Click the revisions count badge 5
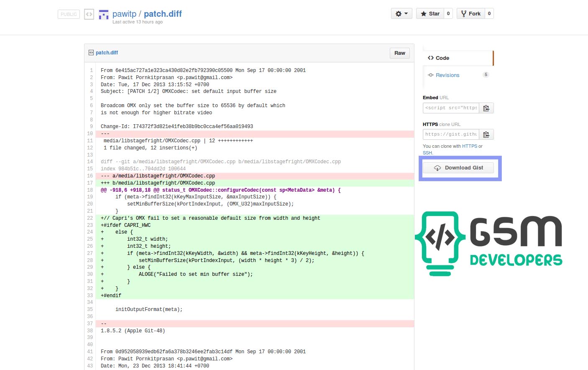Image resolution: width=588 pixels, height=370 pixels. tap(486, 75)
